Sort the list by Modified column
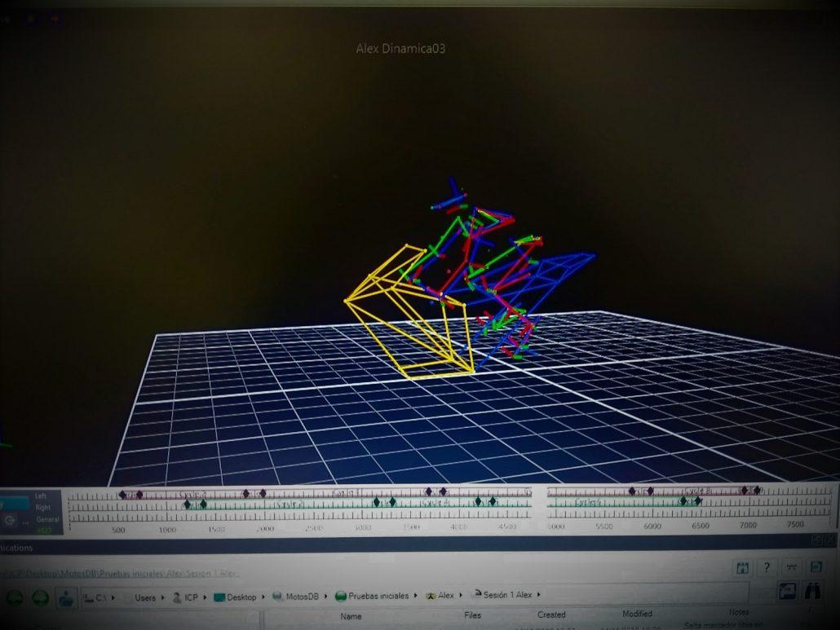This screenshot has height=630, width=840. [637, 614]
